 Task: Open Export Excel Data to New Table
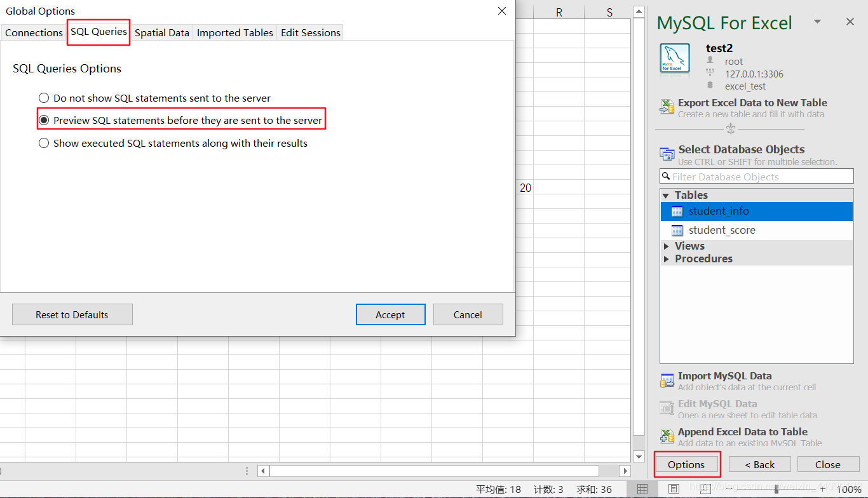752,102
